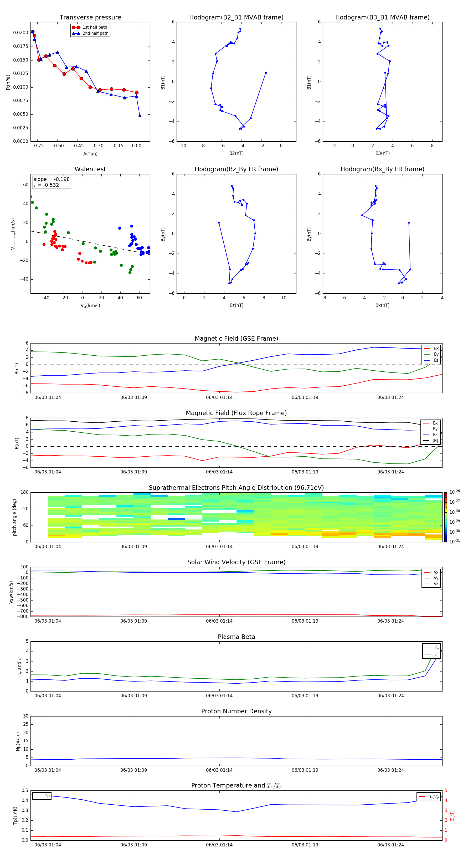This screenshot has height=868, width=473.
Task: Click the 'Suprathermal Electrons Pitch Angle Distribution' title
Action: [236, 488]
